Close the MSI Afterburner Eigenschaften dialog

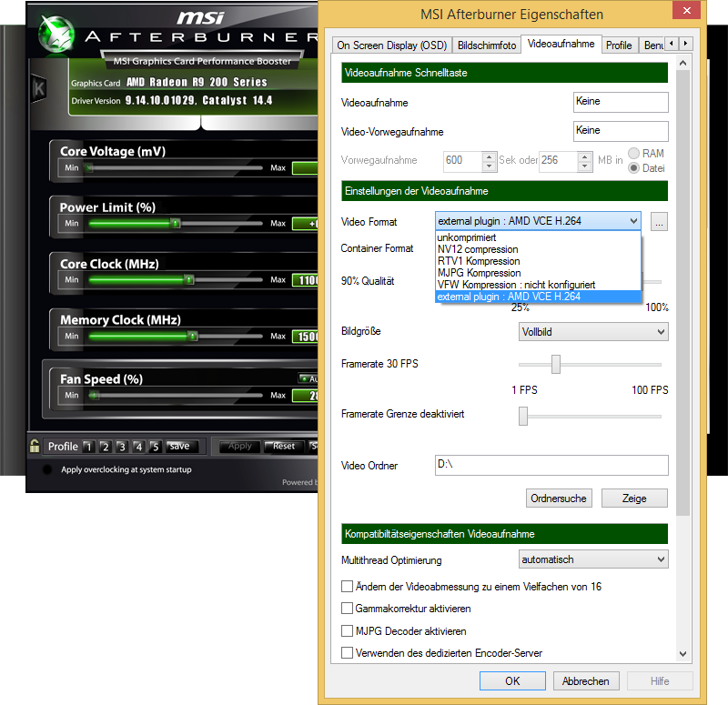coord(687,10)
